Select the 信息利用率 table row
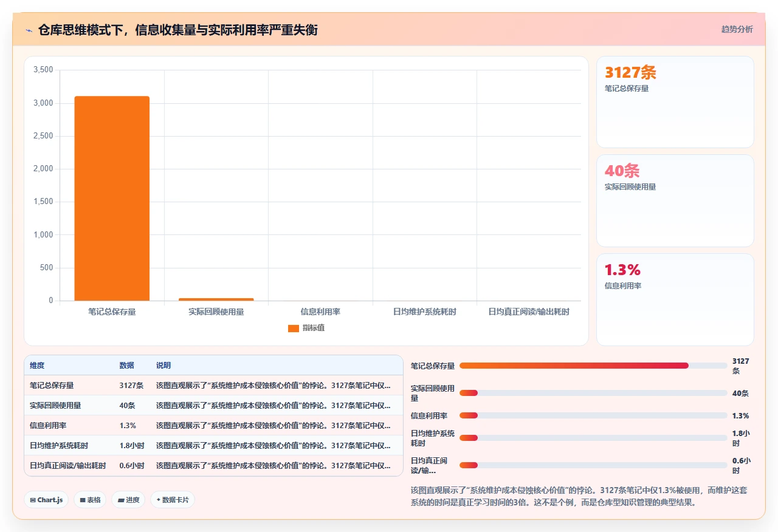Viewport: 778px width, 532px height. tap(213, 425)
